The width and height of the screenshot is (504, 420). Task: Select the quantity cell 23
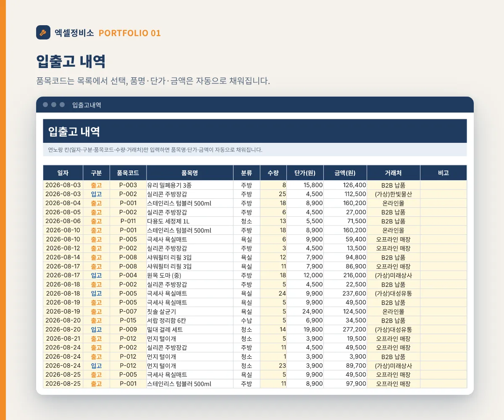[273, 365]
